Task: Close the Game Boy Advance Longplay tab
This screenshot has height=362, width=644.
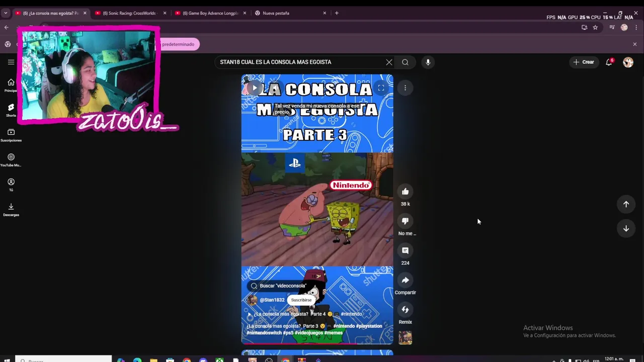Action: (245, 13)
